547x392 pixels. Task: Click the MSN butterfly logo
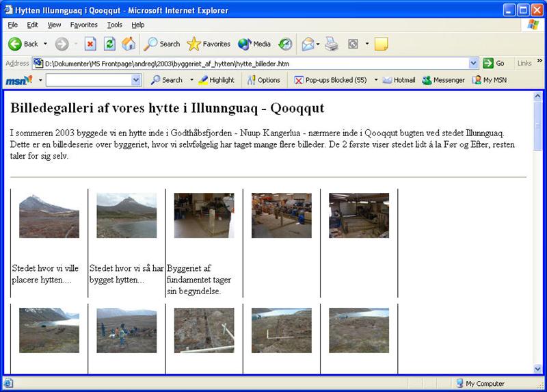19,80
